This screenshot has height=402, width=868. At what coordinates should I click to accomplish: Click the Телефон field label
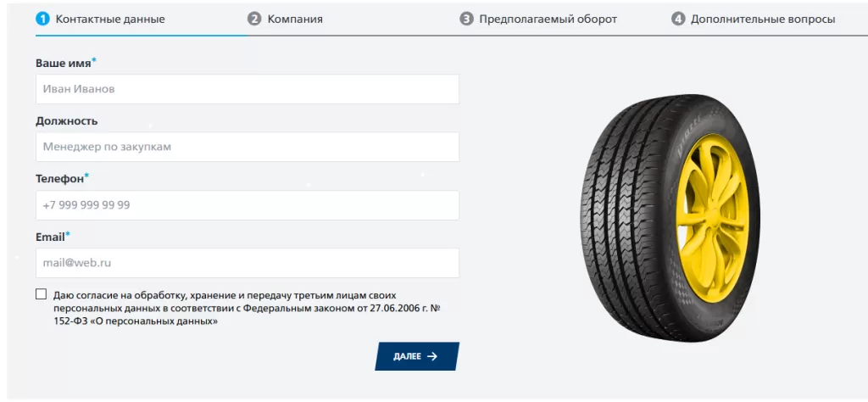pyautogui.click(x=59, y=179)
